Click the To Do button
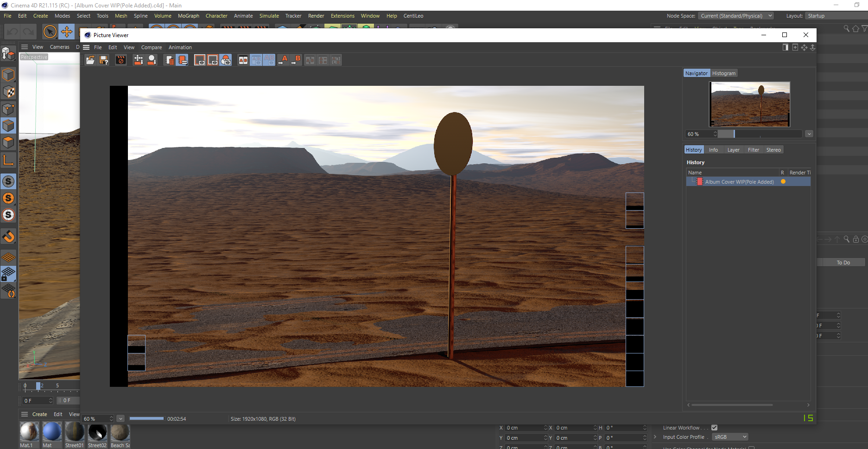This screenshot has height=449, width=868. tap(843, 263)
